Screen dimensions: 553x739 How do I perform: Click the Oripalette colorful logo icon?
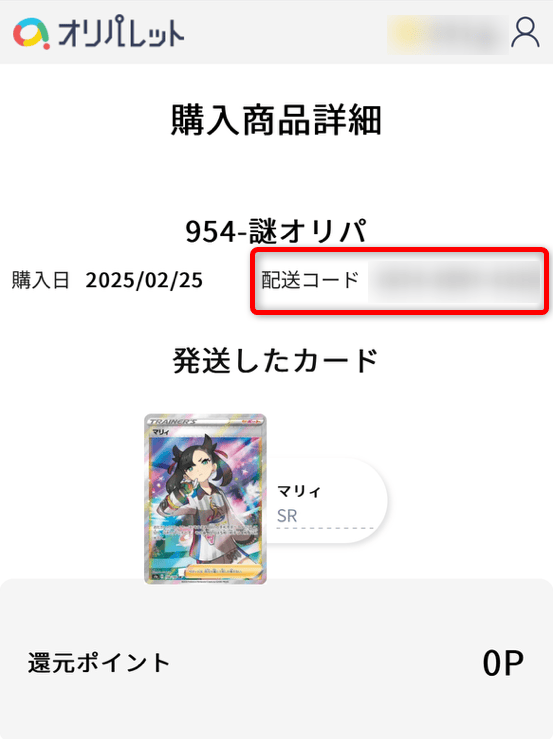tap(31, 33)
